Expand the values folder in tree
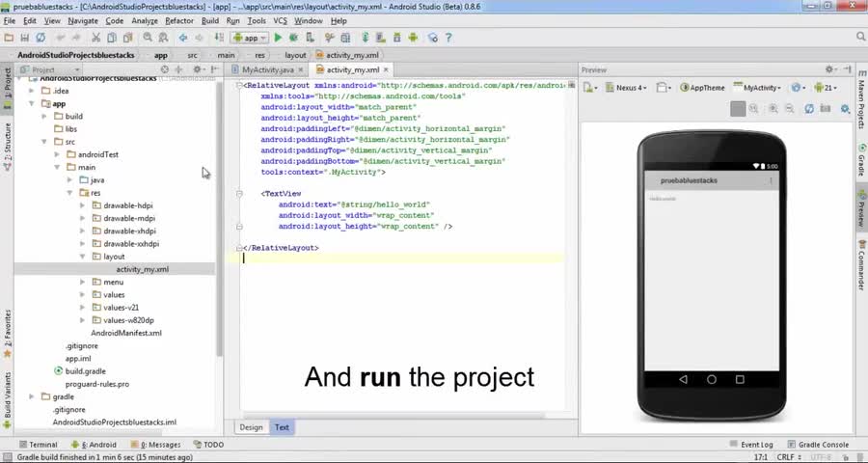The width and height of the screenshot is (868, 463). [x=82, y=294]
